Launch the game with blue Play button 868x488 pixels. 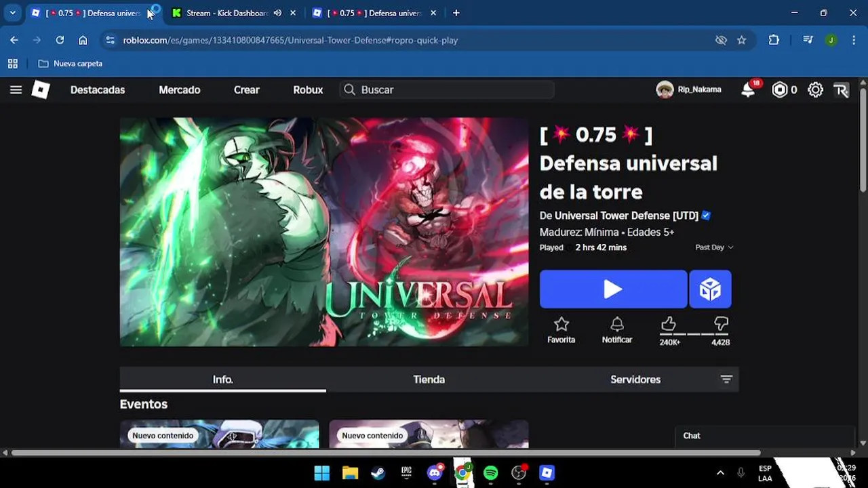(613, 289)
